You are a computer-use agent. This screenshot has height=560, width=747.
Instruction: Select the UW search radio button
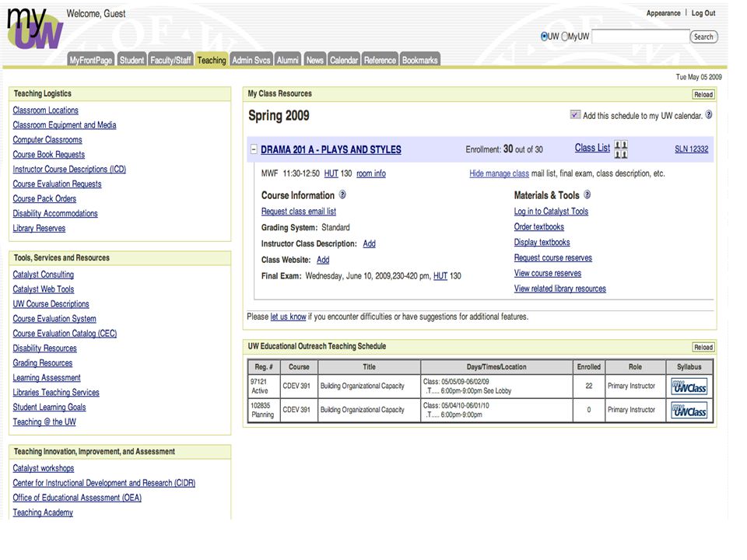pos(544,37)
